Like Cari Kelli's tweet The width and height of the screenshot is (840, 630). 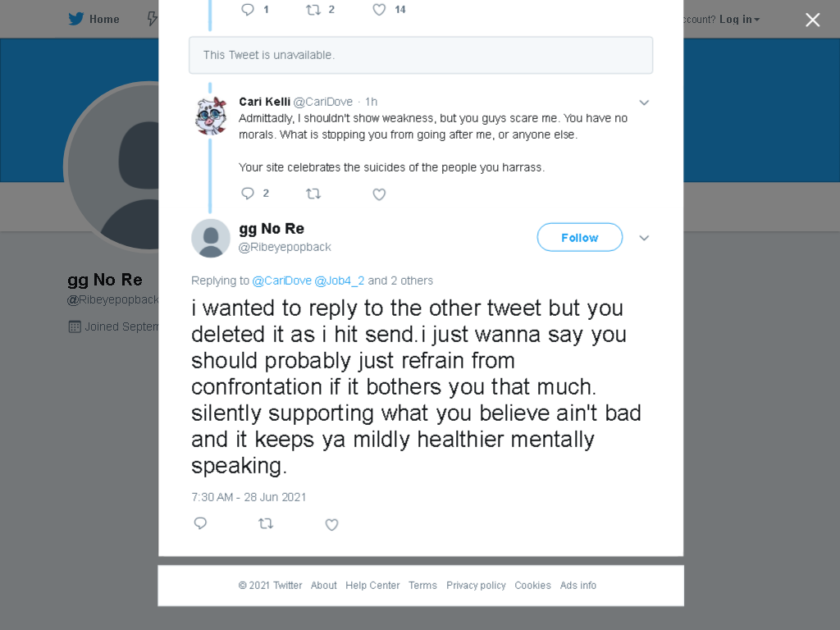pyautogui.click(x=379, y=194)
